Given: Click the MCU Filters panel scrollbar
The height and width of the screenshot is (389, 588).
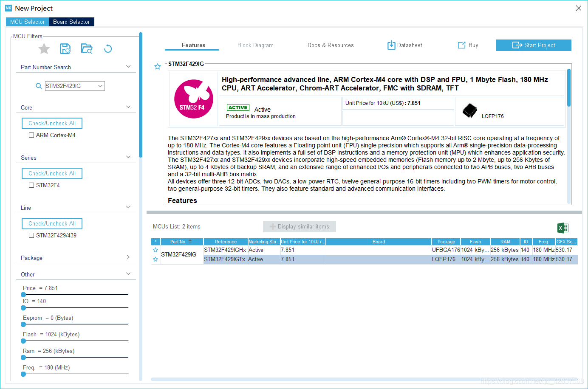Looking at the screenshot, I should [x=141, y=95].
